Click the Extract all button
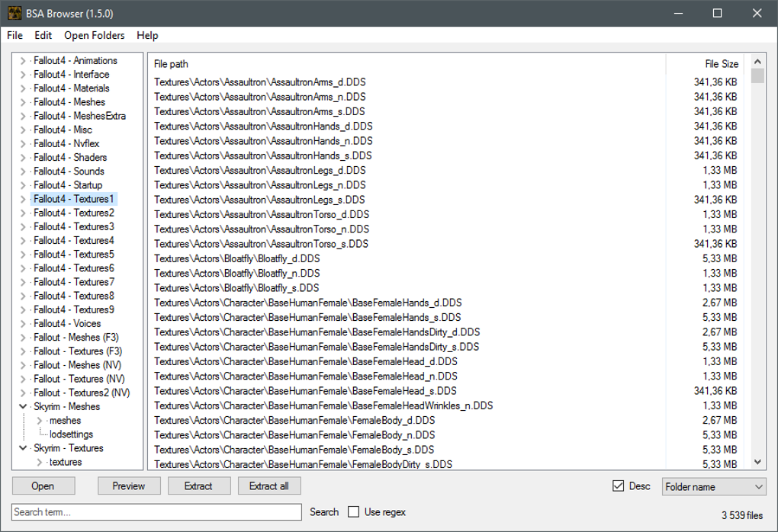This screenshot has width=778, height=532. point(269,486)
